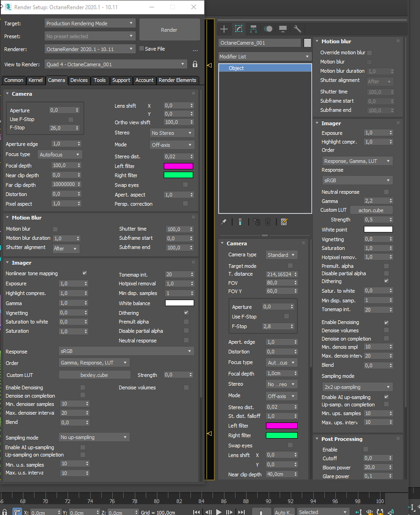Image resolution: width=420 pixels, height=515 pixels.
Task: Click the OctaneCamera_001 name field
Action: pyautogui.click(x=259, y=43)
